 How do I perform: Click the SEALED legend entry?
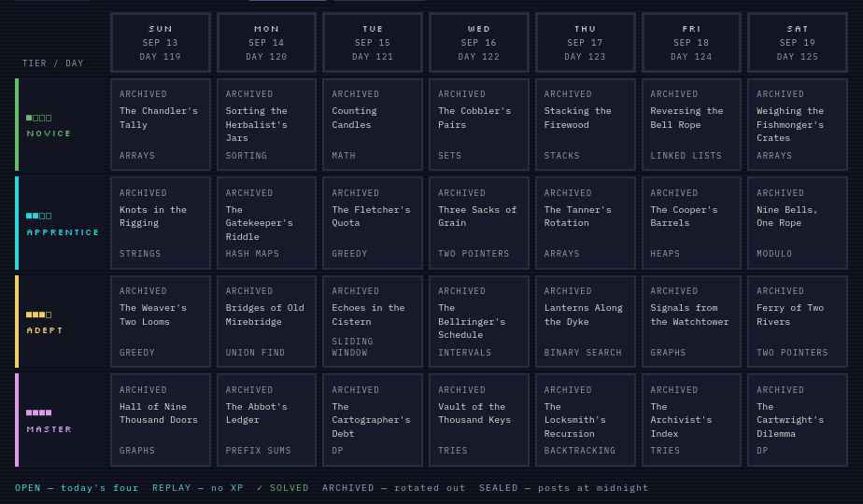tap(563, 487)
